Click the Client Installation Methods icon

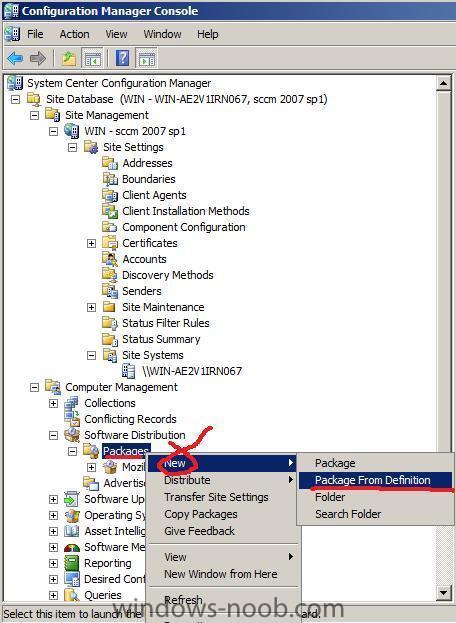[110, 211]
